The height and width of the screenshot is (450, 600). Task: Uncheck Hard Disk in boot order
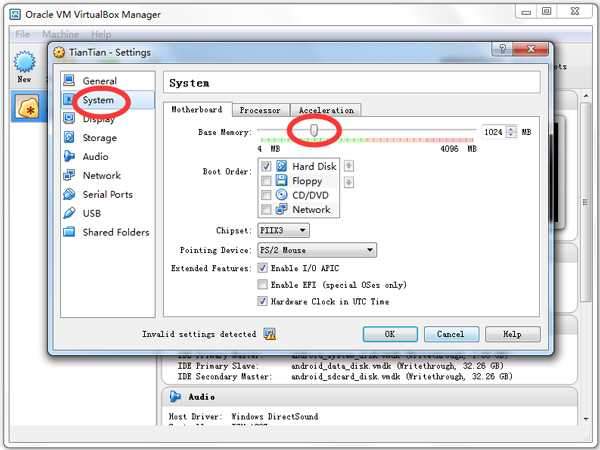point(266,166)
